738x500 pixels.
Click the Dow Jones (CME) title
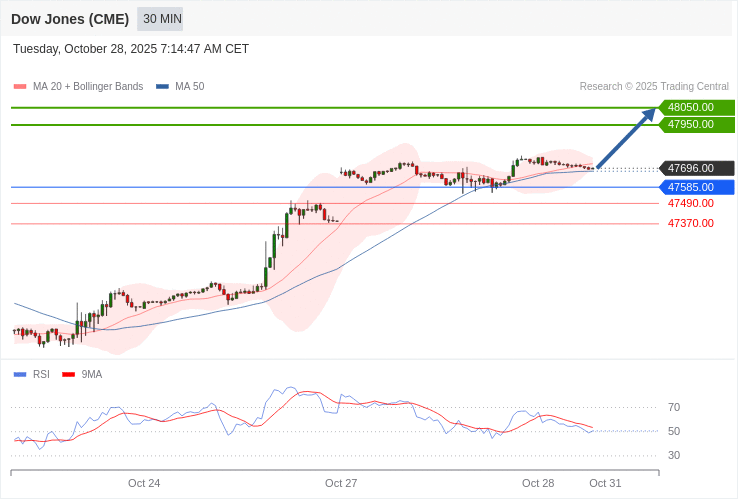pos(70,19)
